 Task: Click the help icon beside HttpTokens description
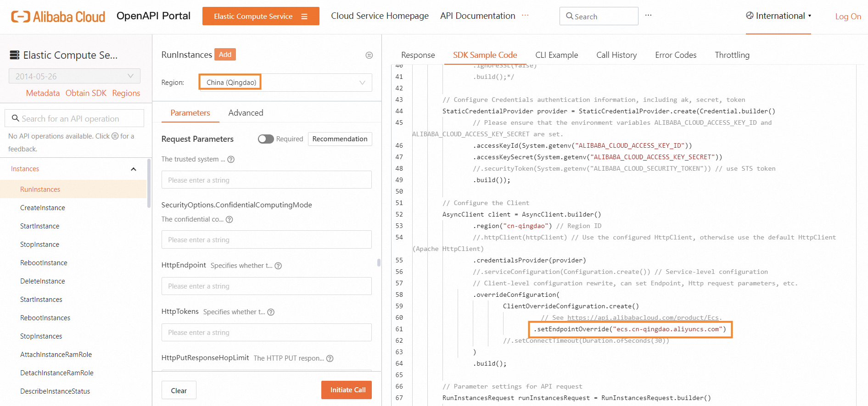[x=271, y=312]
